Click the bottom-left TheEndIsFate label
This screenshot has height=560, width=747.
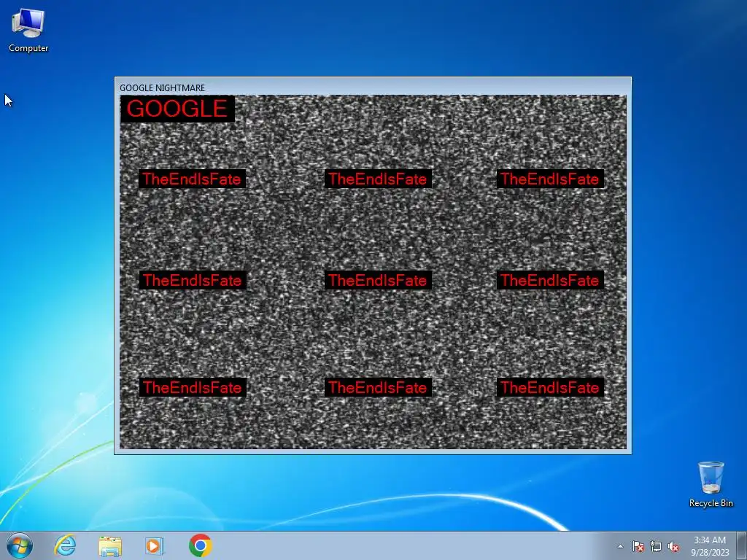pyautogui.click(x=193, y=387)
